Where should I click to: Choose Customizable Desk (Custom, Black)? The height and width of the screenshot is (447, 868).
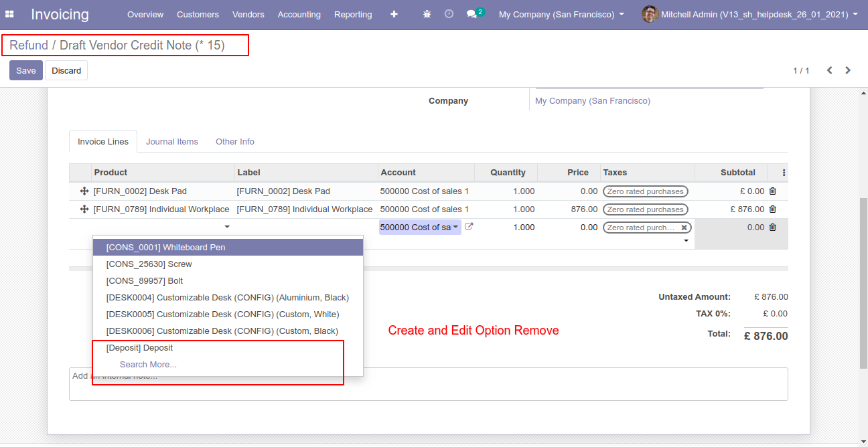pos(228,331)
